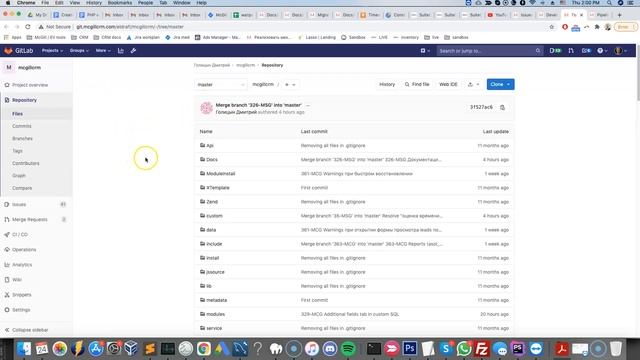Image resolution: width=640 pixels, height=360 pixels.
Task: Open the custom folder
Action: pos(214,216)
